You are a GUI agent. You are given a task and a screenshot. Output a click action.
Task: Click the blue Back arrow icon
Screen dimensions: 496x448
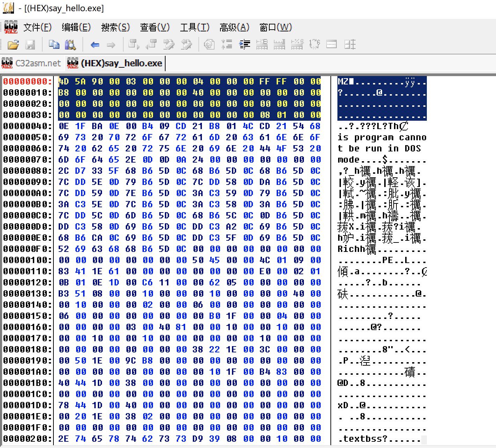click(x=95, y=45)
